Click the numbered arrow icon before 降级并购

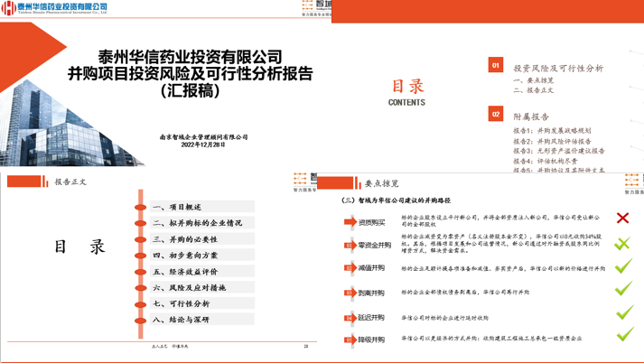coord(350,340)
